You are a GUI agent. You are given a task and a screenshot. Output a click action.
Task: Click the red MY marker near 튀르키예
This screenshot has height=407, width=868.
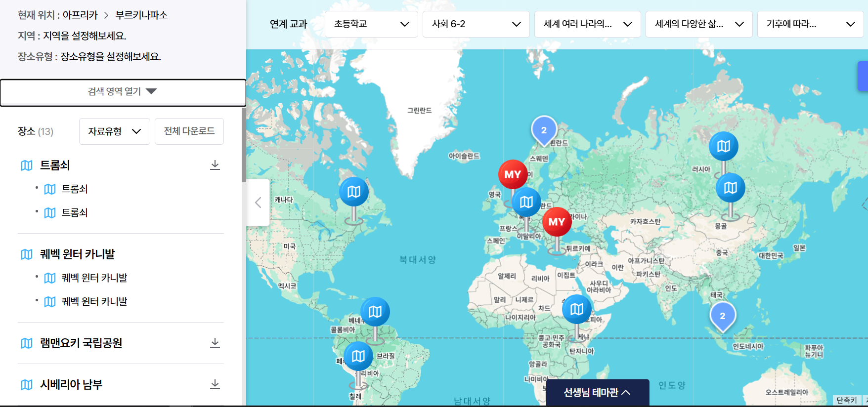(557, 222)
